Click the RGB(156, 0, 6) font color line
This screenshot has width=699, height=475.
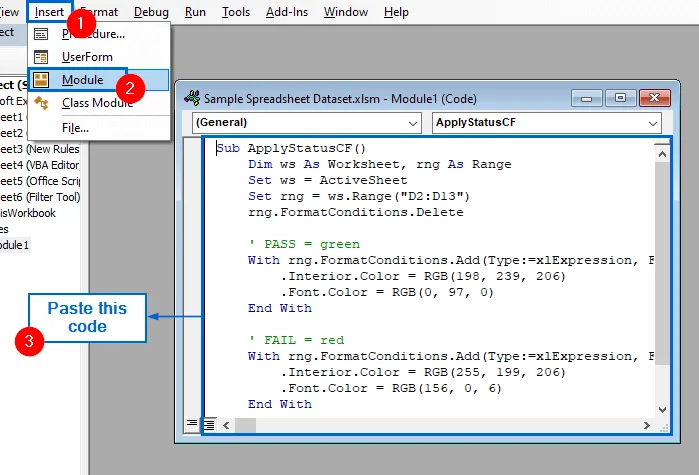[x=391, y=388]
